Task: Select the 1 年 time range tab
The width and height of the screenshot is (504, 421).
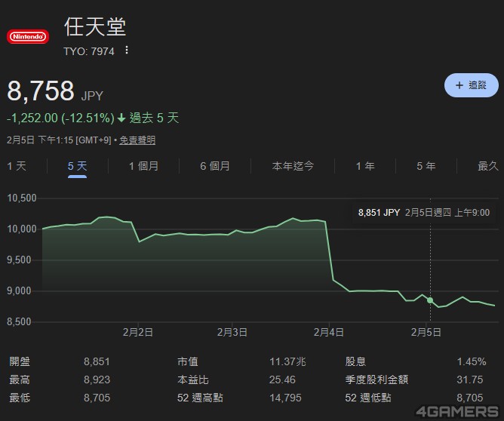Action: click(365, 166)
